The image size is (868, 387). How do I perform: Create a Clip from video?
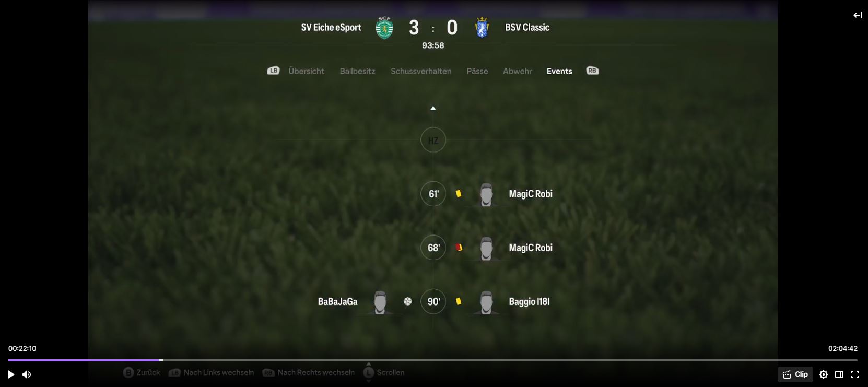(795, 374)
